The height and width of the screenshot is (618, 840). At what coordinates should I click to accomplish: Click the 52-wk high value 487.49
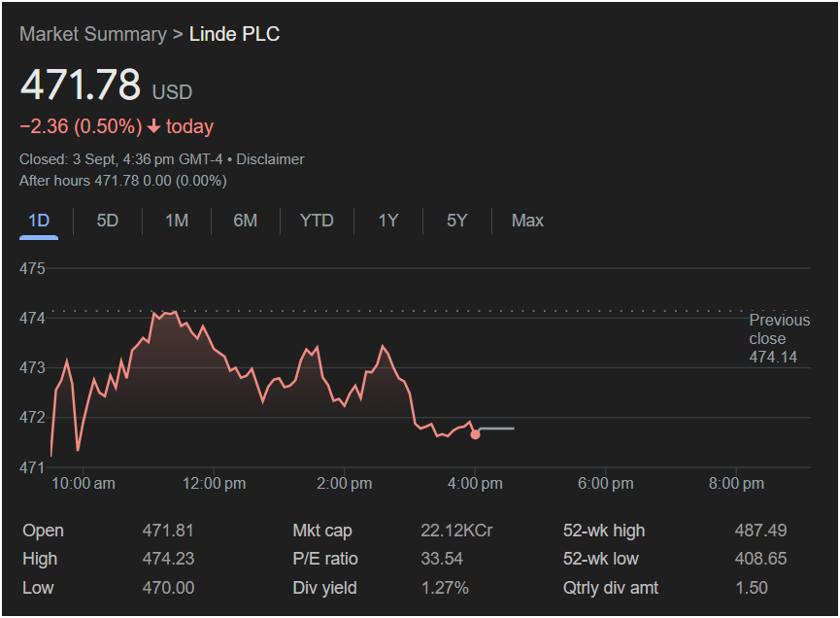760,531
